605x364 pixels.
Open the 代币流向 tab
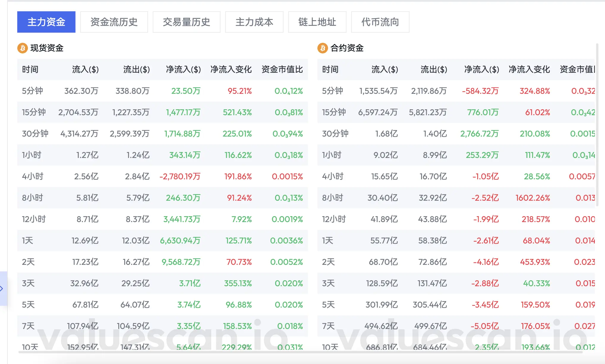point(380,22)
